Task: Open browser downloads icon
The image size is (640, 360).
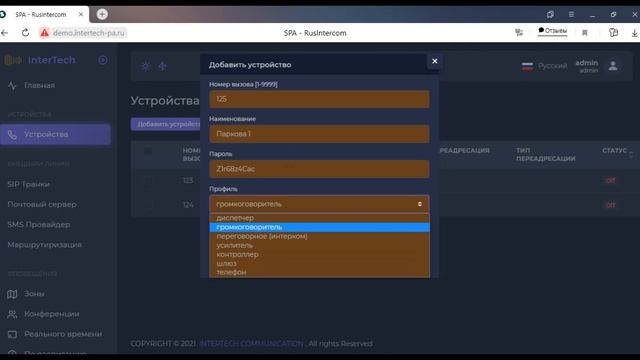Action: click(x=634, y=33)
